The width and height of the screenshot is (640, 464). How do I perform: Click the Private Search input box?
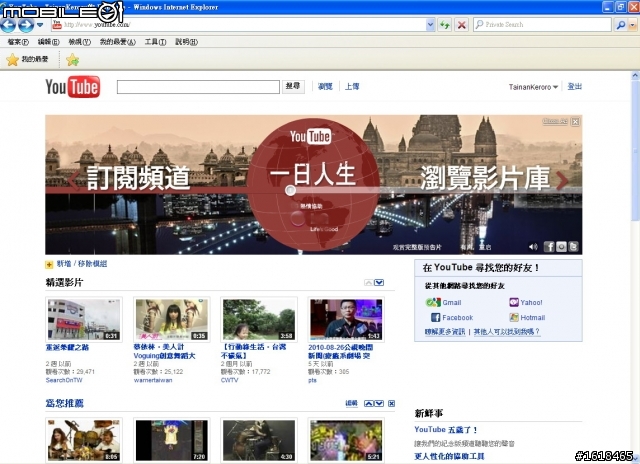(x=542, y=24)
